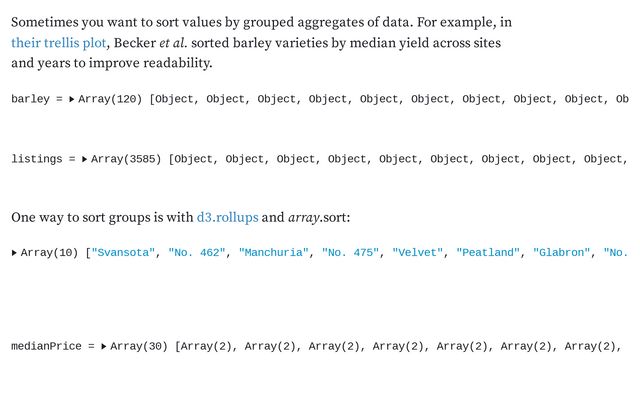Select the "Manchuria" string value
This screenshot has width=640, height=400.
point(273,253)
